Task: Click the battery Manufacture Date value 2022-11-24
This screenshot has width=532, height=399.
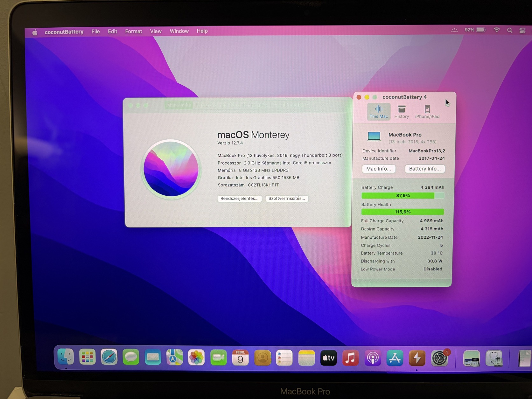Action: point(430,237)
